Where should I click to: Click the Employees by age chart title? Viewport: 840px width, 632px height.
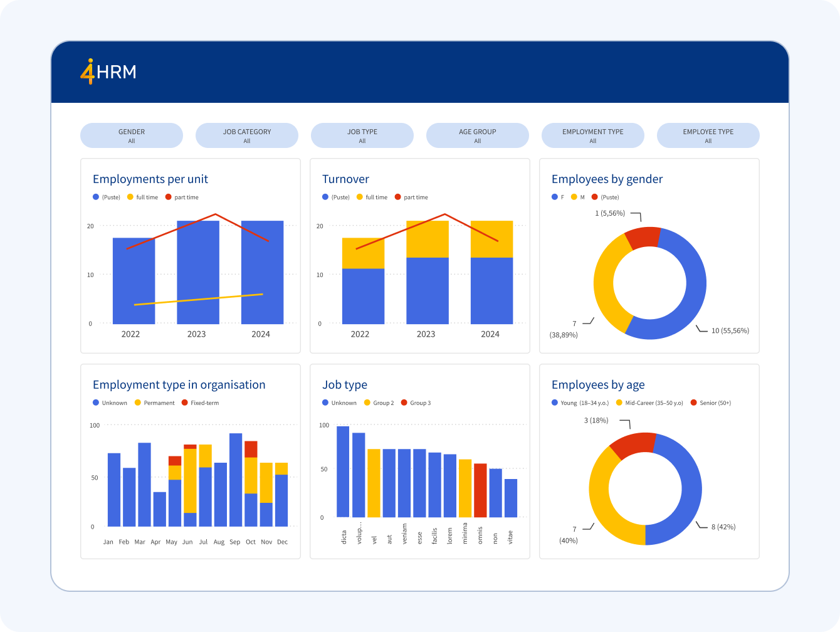(x=599, y=385)
